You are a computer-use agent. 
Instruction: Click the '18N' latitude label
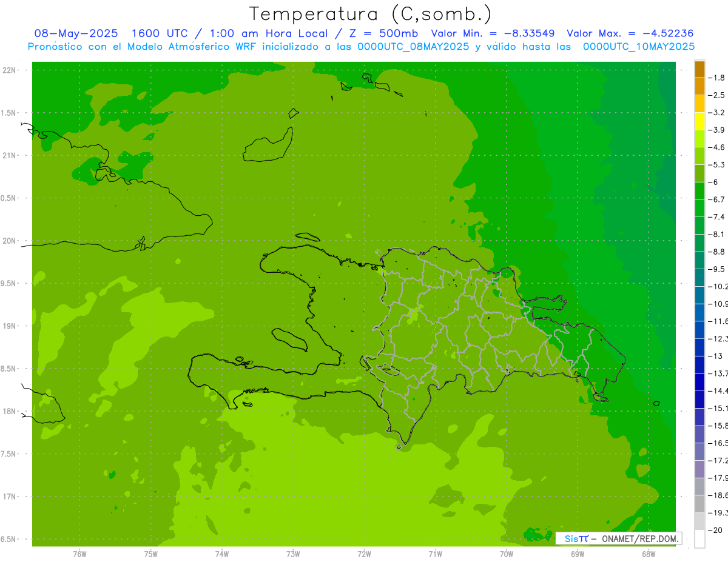[x=10, y=412]
